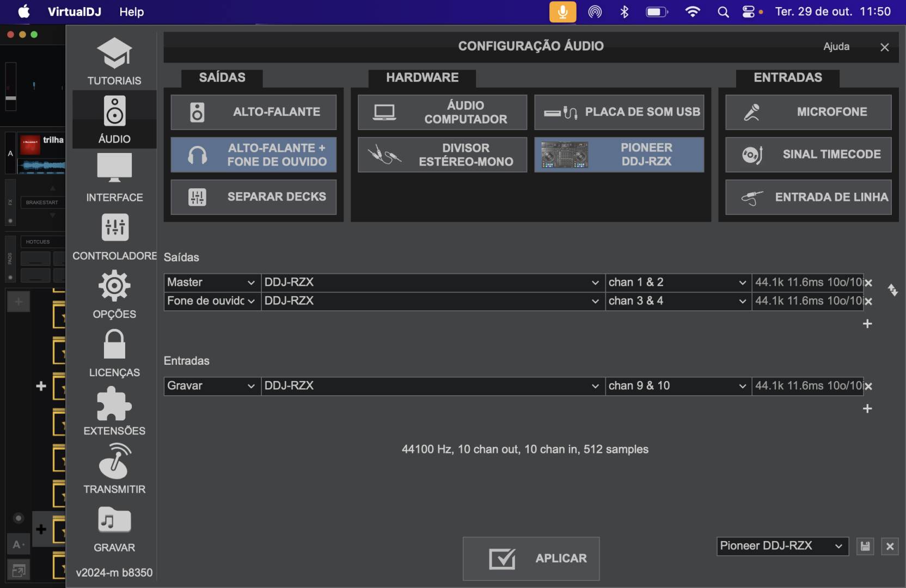The image size is (906, 588).
Task: Choose Alto-Falante + Fone de Ouvido output
Action: click(254, 155)
